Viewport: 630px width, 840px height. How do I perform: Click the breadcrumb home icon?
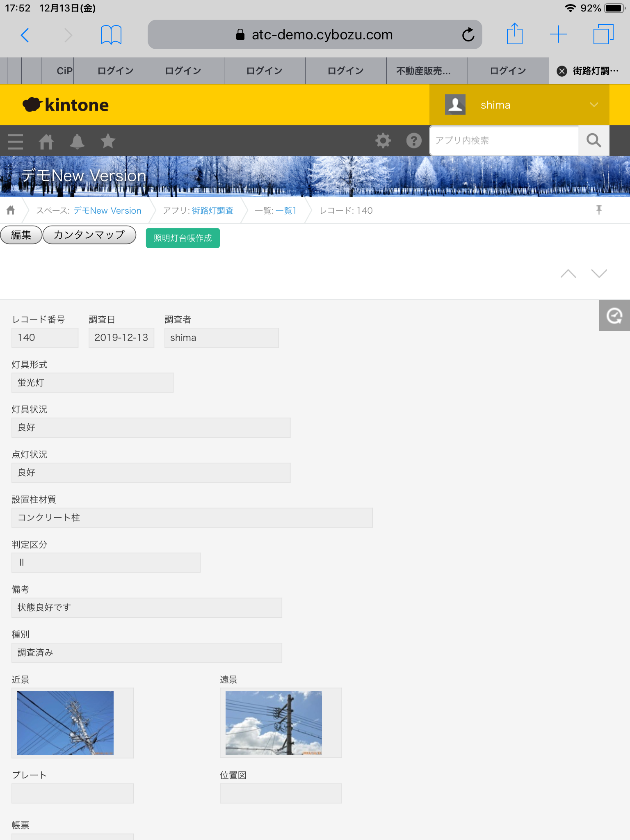[x=11, y=210]
